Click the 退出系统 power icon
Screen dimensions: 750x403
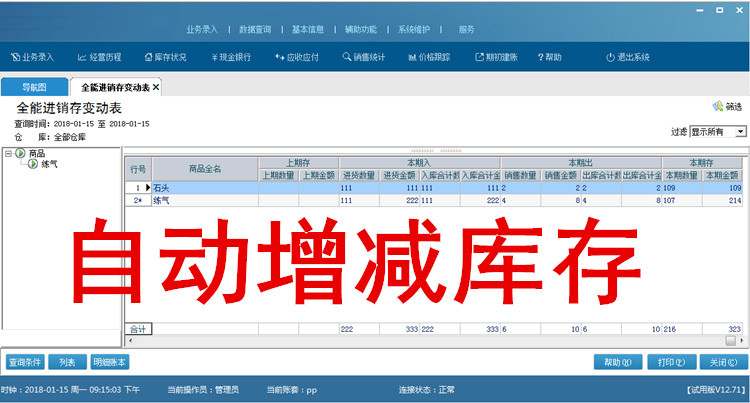610,57
